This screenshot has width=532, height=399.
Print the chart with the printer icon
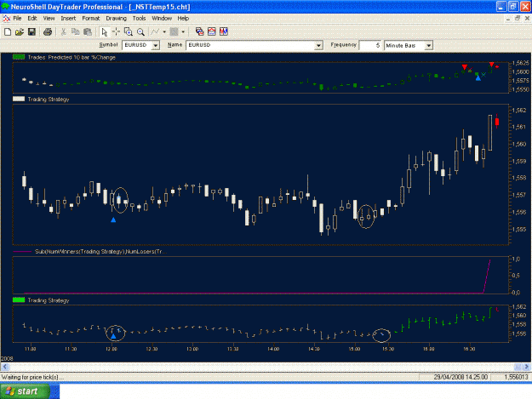tap(48, 31)
